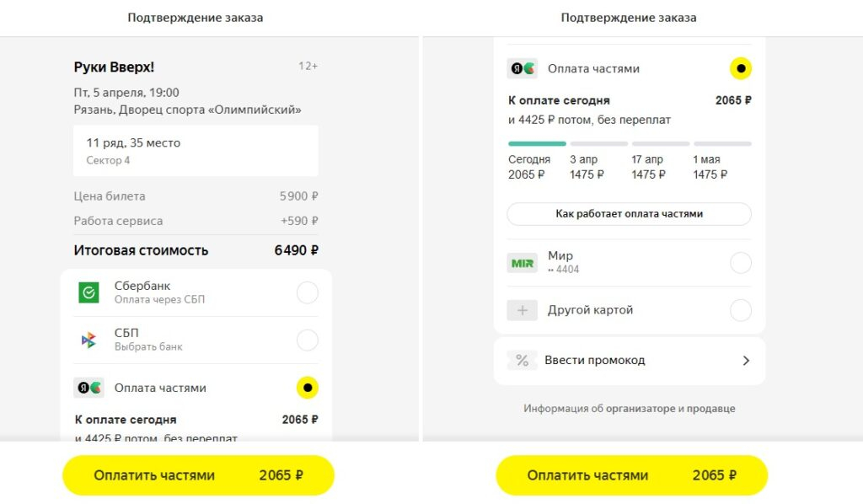Click the left Оплатить частями yellow button

(198, 475)
